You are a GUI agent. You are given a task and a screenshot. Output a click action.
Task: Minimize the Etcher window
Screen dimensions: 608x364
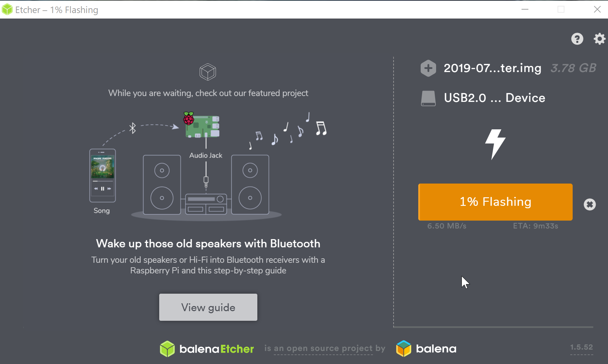tap(525, 9)
